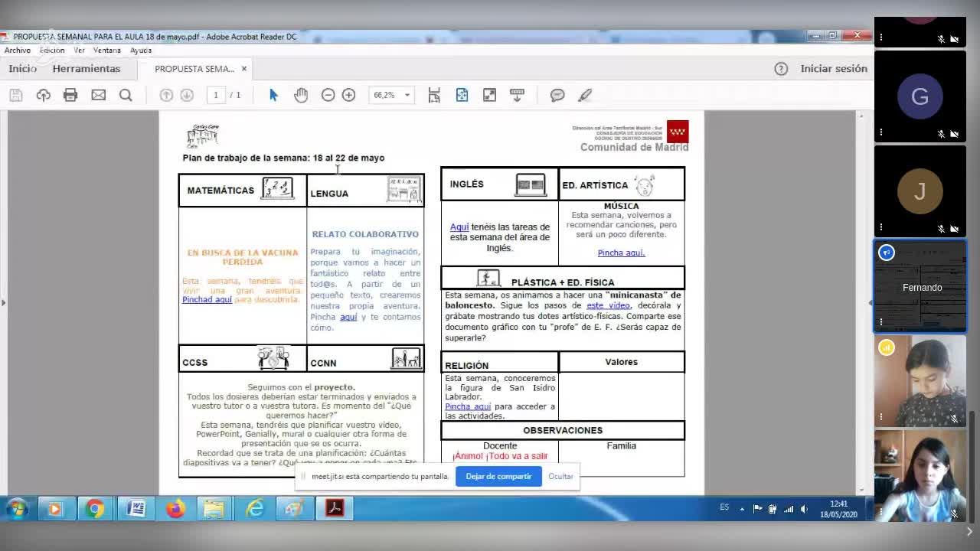Toggle fit page to window

pos(462,95)
